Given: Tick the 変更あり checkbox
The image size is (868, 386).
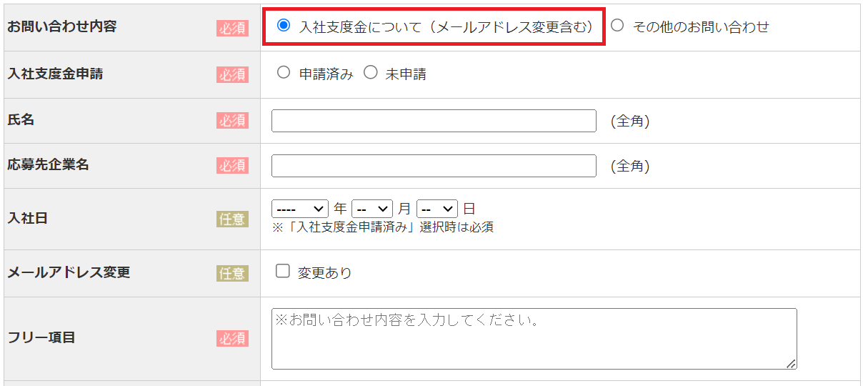Looking at the screenshot, I should [x=283, y=272].
